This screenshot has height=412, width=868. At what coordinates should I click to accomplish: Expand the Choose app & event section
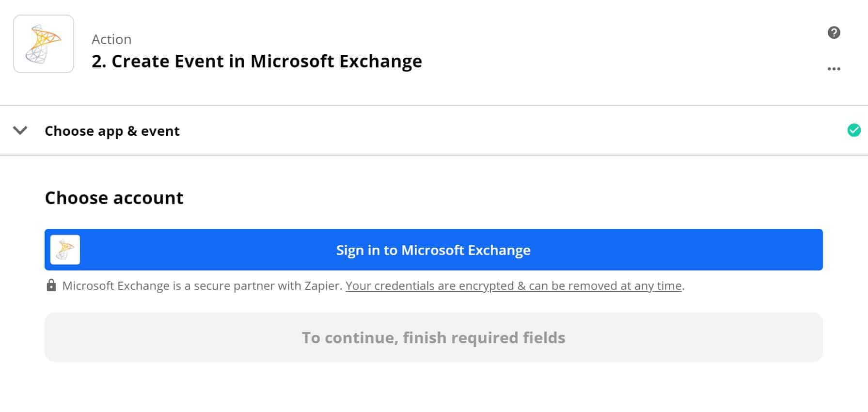coord(112,131)
